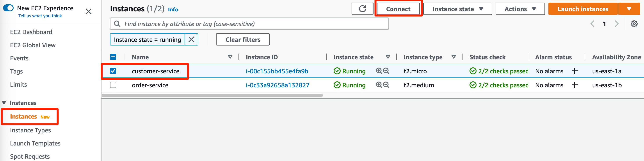Click 2/2 checks passed for customer-service

(499, 71)
